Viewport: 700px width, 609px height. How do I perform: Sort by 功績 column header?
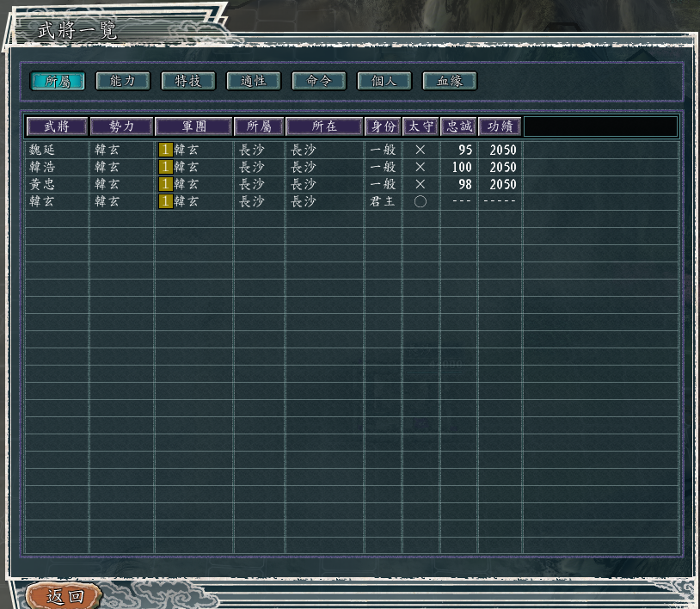pyautogui.click(x=500, y=126)
